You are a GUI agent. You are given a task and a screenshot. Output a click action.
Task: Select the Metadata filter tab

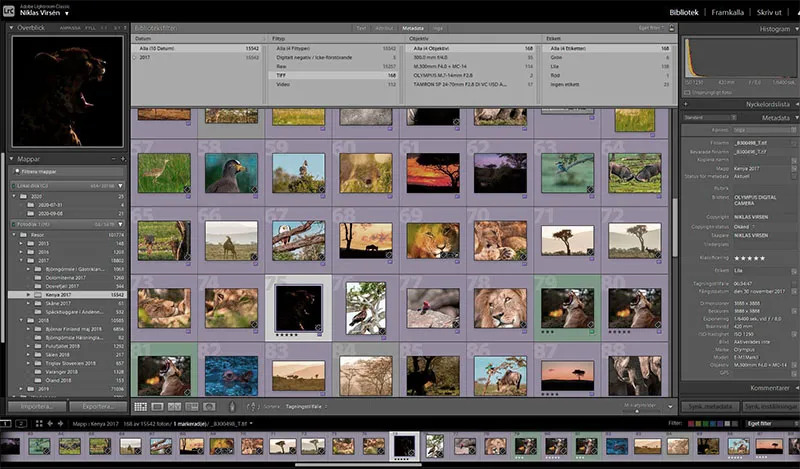pos(413,28)
